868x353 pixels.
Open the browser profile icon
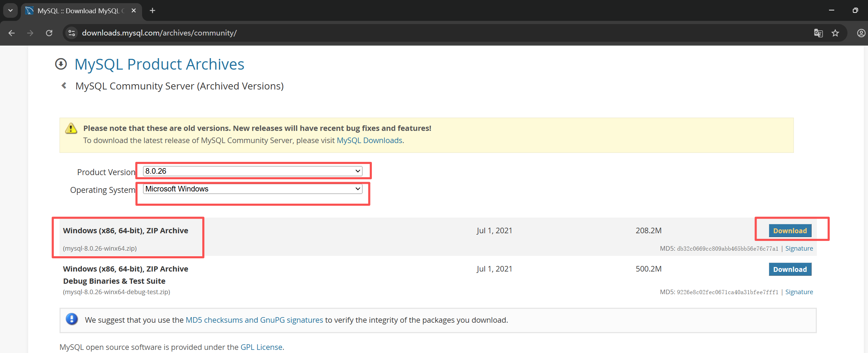pos(861,33)
